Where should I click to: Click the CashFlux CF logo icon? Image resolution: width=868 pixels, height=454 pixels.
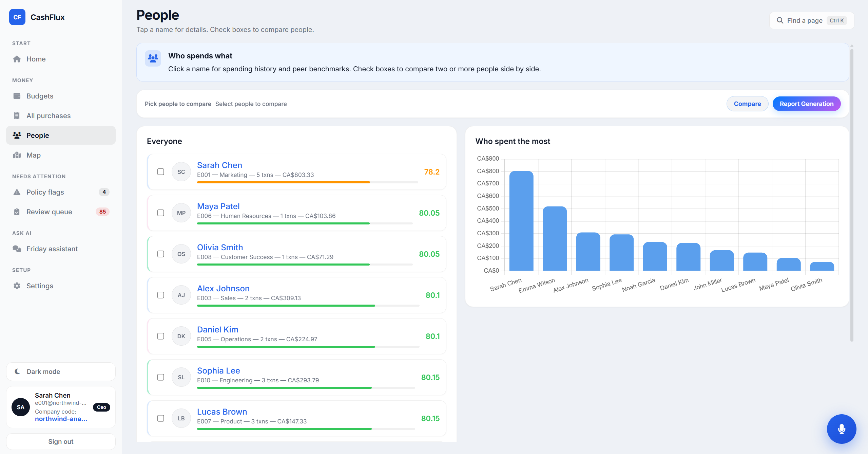point(17,17)
